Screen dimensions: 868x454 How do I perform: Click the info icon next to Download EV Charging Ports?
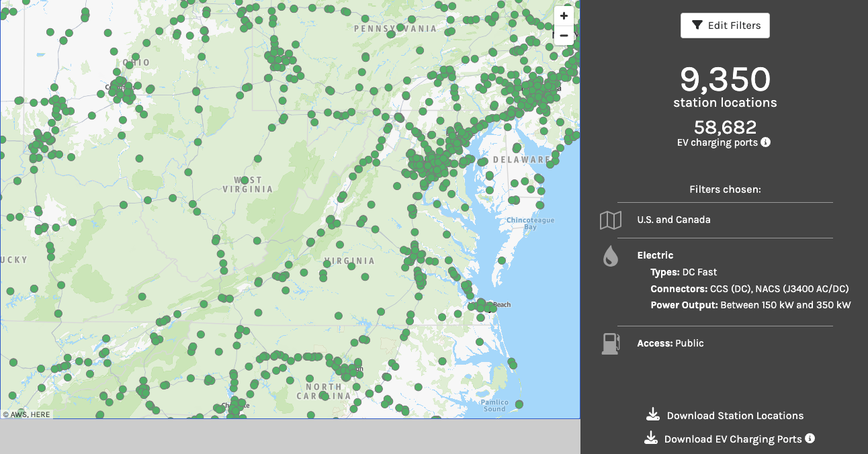pyautogui.click(x=810, y=439)
